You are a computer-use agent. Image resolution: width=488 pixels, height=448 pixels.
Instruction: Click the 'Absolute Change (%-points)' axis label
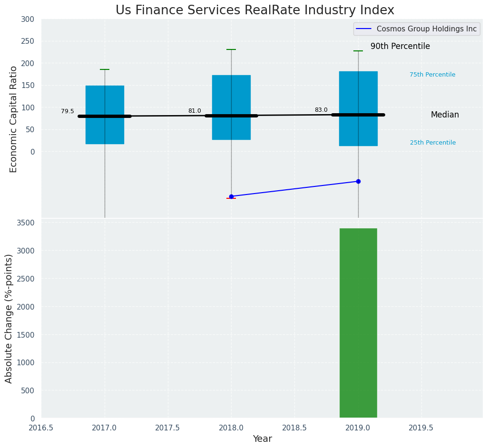(9, 319)
